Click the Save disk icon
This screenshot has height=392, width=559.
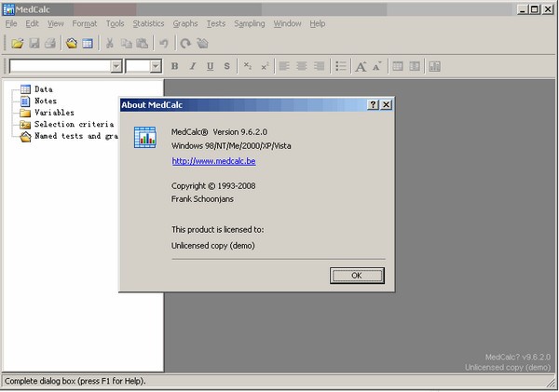tap(34, 43)
